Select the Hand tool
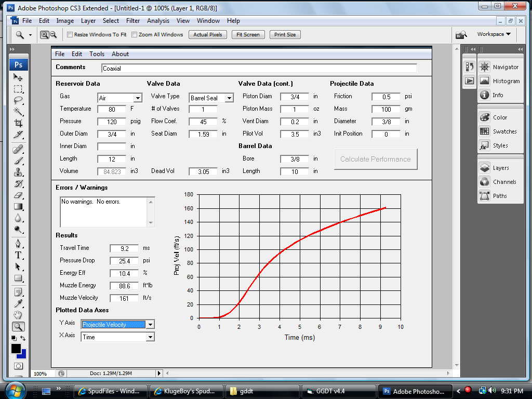The width and height of the screenshot is (532, 399). click(x=18, y=315)
